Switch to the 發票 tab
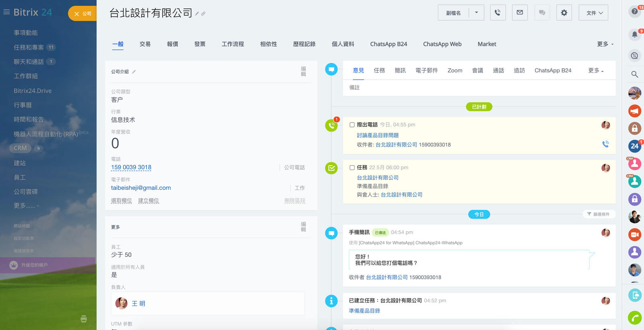Screen dimensions: 644x330 point(200,44)
